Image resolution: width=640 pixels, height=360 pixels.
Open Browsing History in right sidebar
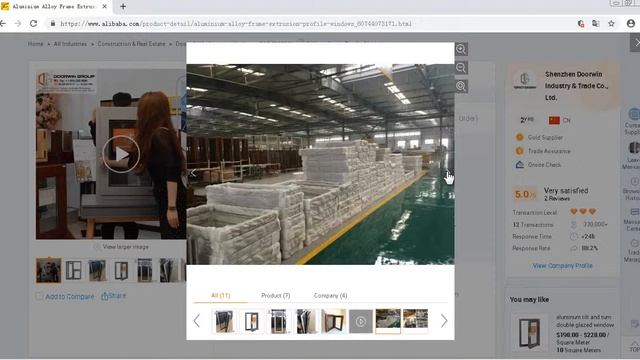633,189
